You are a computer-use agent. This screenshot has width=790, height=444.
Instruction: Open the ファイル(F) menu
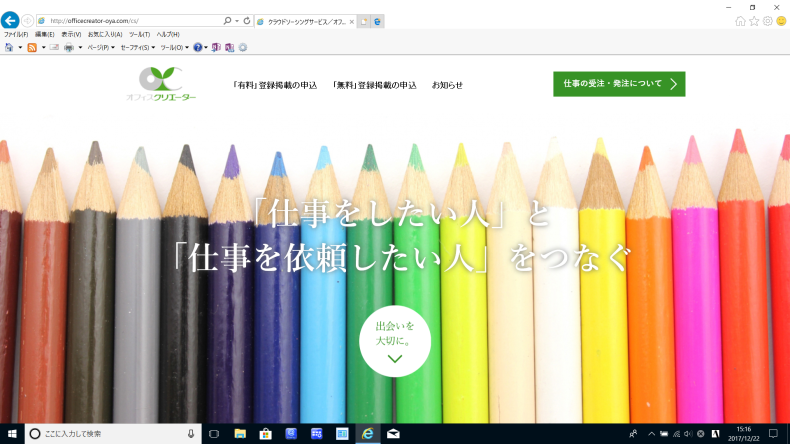[x=16, y=34]
